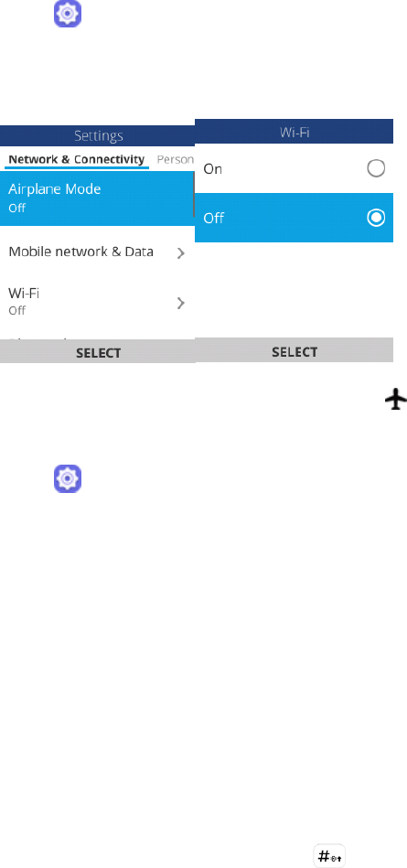The width and height of the screenshot is (407, 868).
Task: Toggle the Airplane Mode setting row
Action: pyautogui.click(x=97, y=198)
